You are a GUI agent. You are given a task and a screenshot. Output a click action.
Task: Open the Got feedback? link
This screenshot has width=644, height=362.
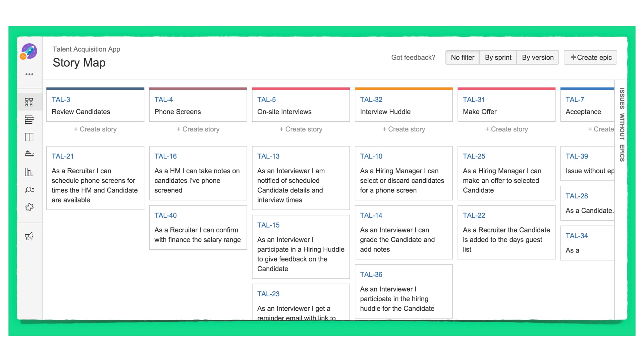coord(413,57)
